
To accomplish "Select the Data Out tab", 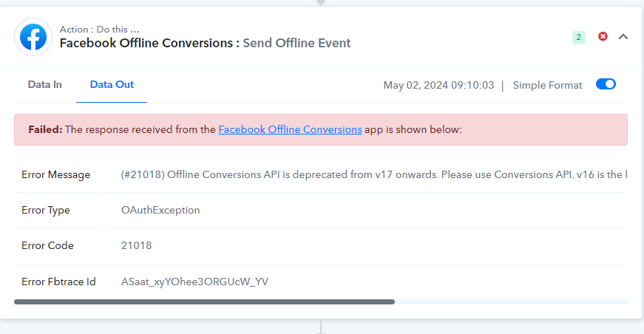I will tap(112, 84).
